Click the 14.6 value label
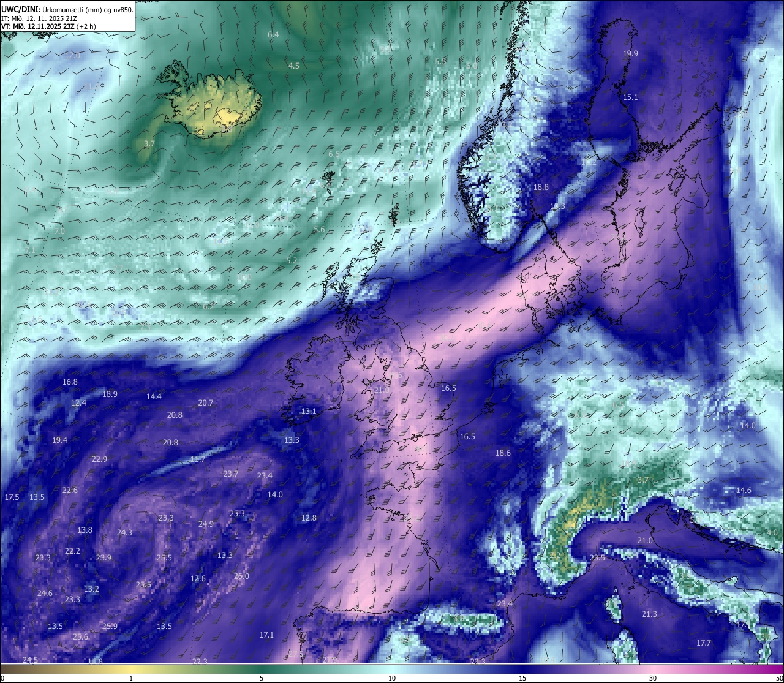This screenshot has height=683, width=784. click(744, 491)
